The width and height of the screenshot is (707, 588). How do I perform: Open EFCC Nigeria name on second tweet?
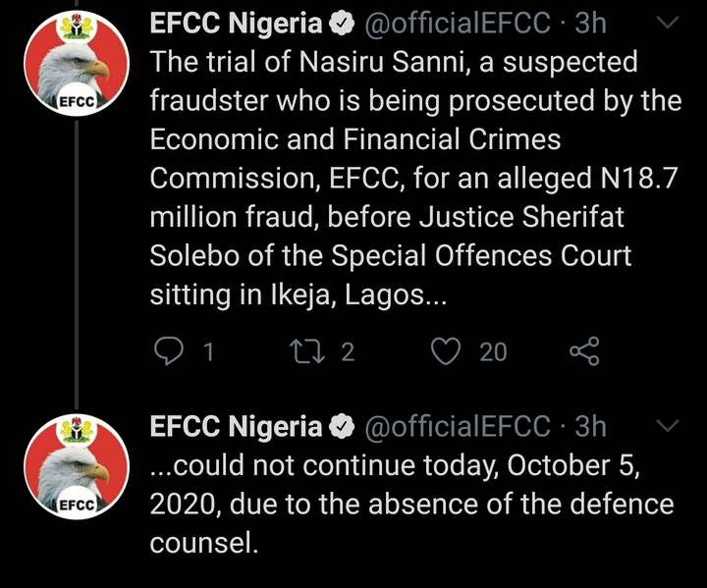(236, 426)
